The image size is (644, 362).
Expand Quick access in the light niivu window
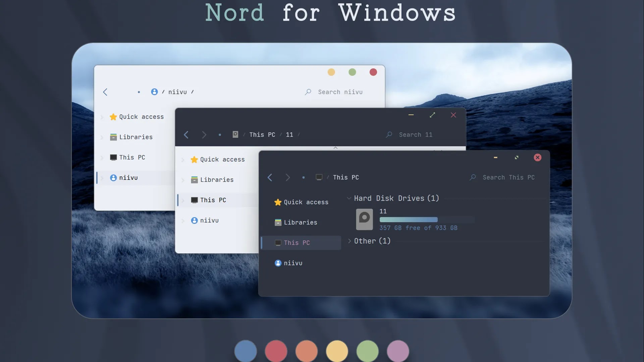tap(102, 117)
